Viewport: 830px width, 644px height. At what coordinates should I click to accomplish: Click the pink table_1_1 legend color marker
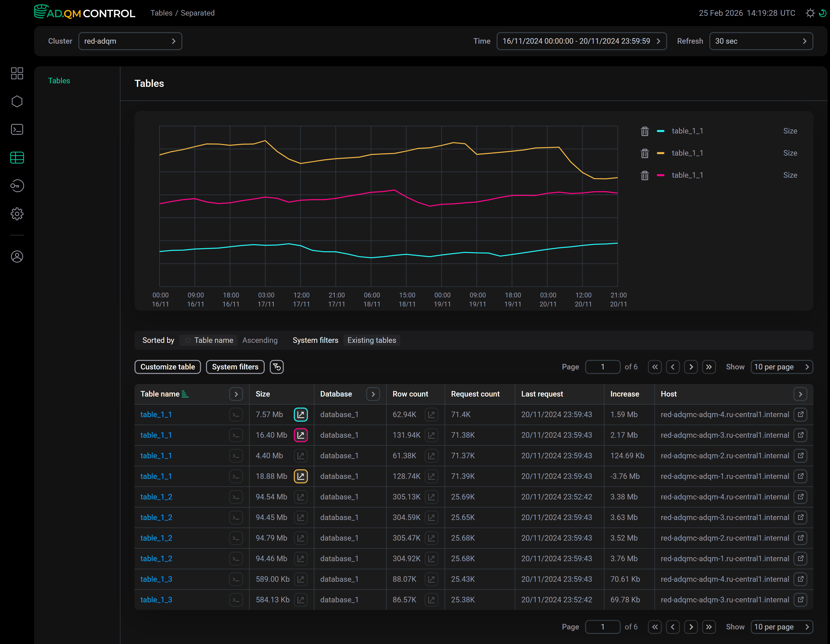point(660,175)
